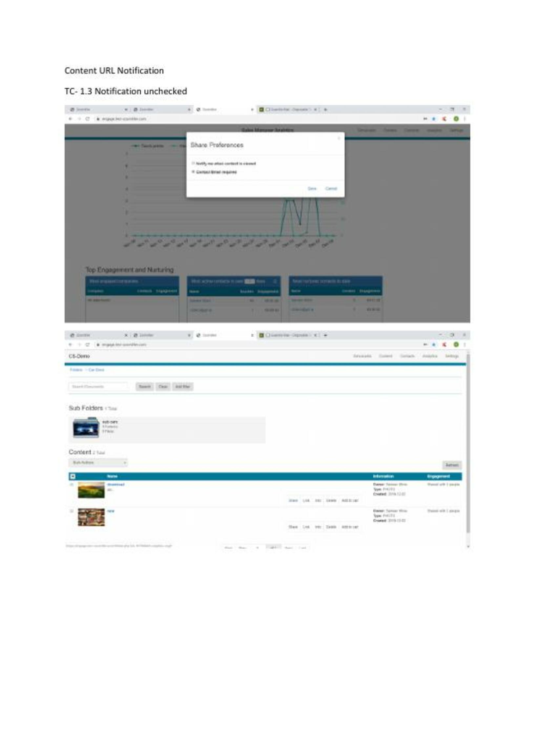The width and height of the screenshot is (534, 756).
Task: Open new tab with plus icon in upper browser
Action: pyautogui.click(x=325, y=109)
